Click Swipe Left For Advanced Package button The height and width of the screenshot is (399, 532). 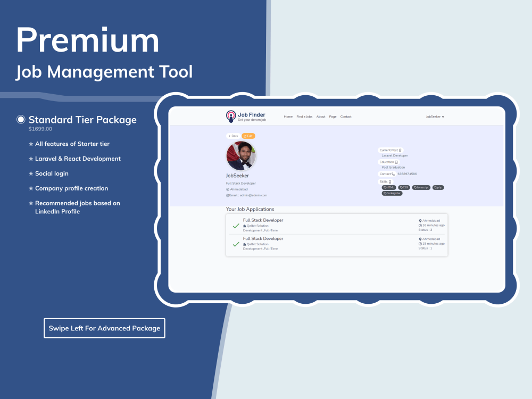[x=104, y=328]
